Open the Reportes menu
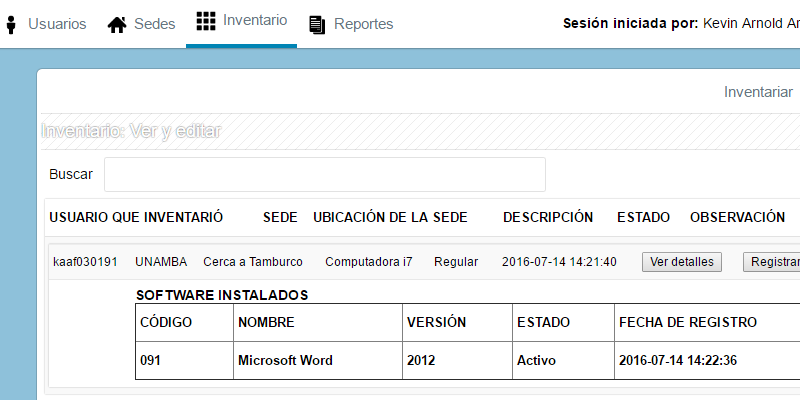The height and width of the screenshot is (400, 800). 363,24
